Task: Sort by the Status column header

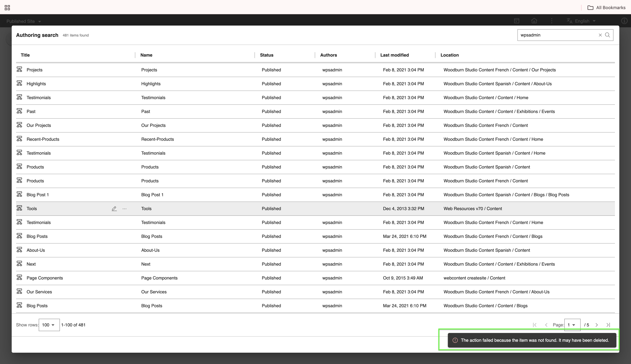Action: (267, 55)
